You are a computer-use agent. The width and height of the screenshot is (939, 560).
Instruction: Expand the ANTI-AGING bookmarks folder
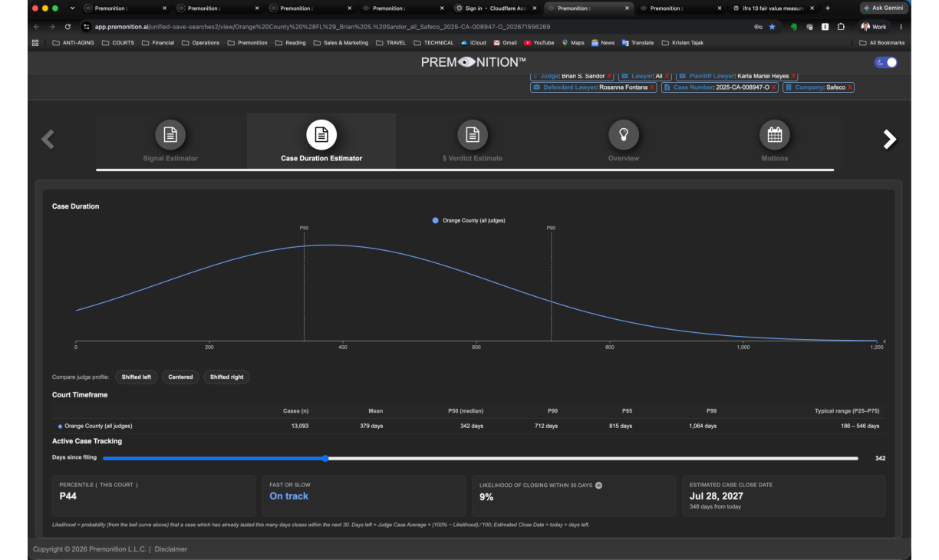(x=74, y=43)
